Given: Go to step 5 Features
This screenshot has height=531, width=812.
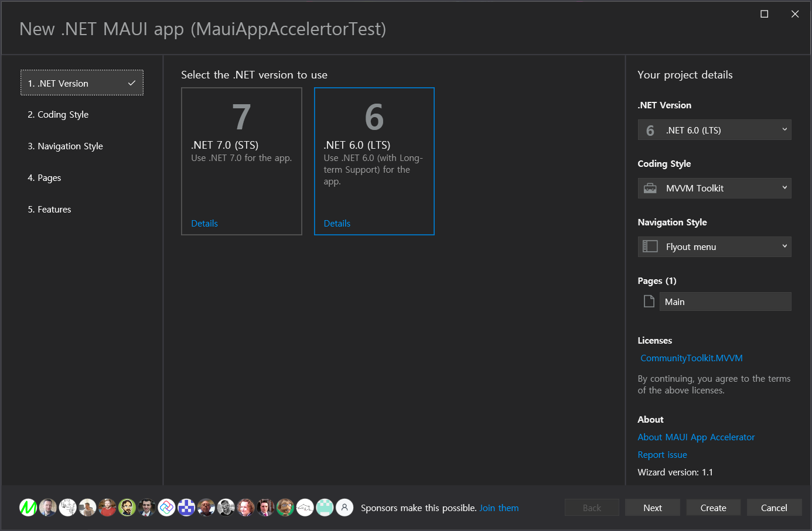Looking at the screenshot, I should (82, 210).
